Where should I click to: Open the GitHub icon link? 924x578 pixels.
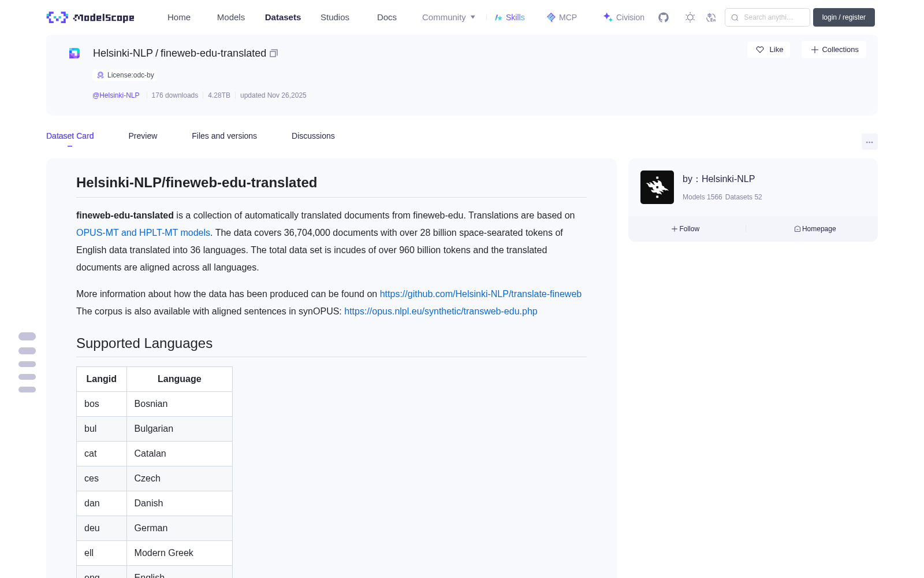664,17
